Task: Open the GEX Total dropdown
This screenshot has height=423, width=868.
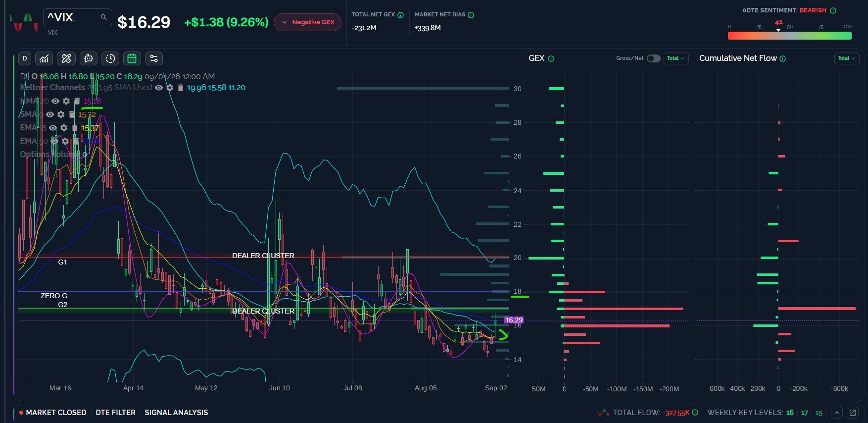Action: click(x=675, y=58)
